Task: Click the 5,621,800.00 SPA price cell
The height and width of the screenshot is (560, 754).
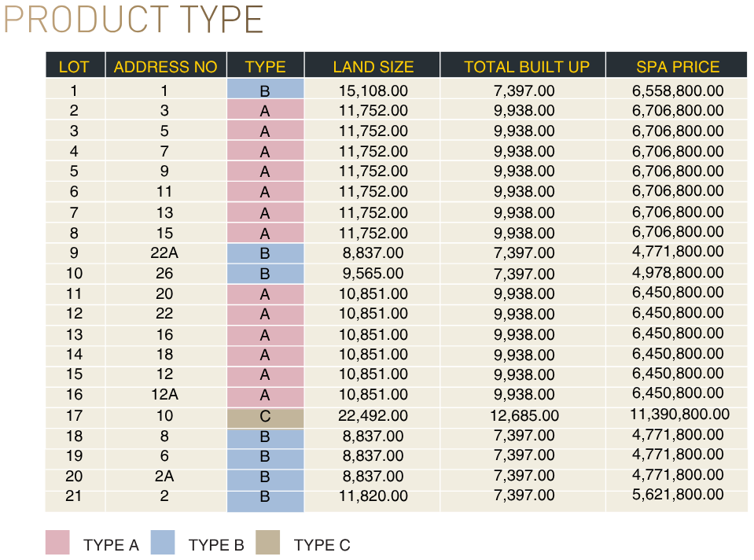Action: tap(678, 495)
